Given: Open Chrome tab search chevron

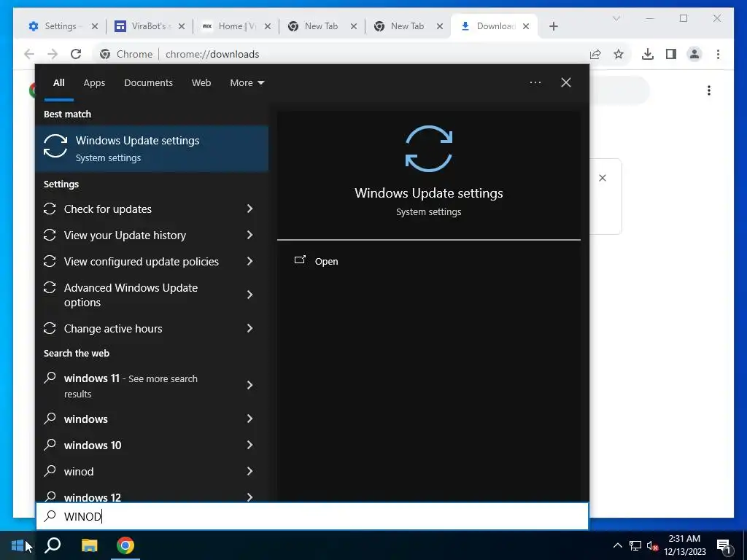Looking at the screenshot, I should 616,18.
